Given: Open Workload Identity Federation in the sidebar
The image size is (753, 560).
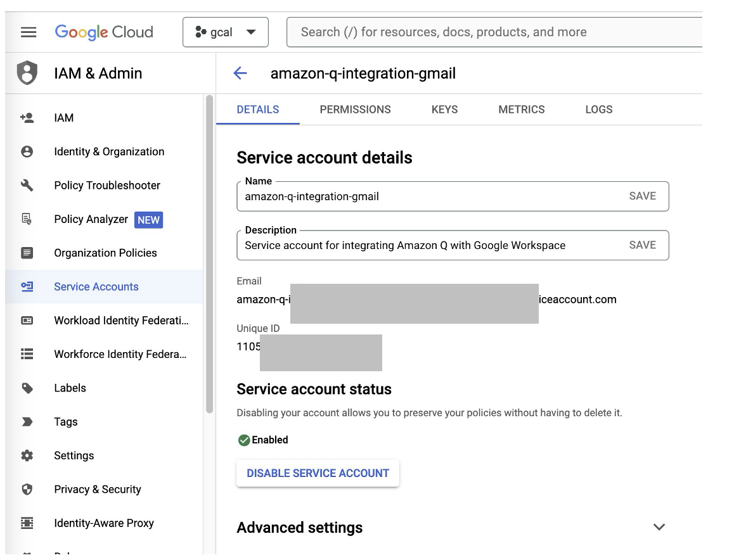Looking at the screenshot, I should coord(121,321).
